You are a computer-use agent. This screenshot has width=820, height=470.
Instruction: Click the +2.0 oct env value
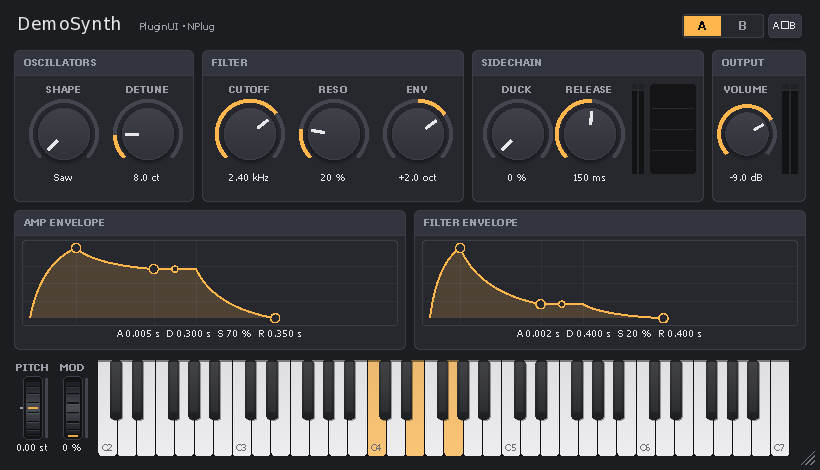tap(417, 178)
